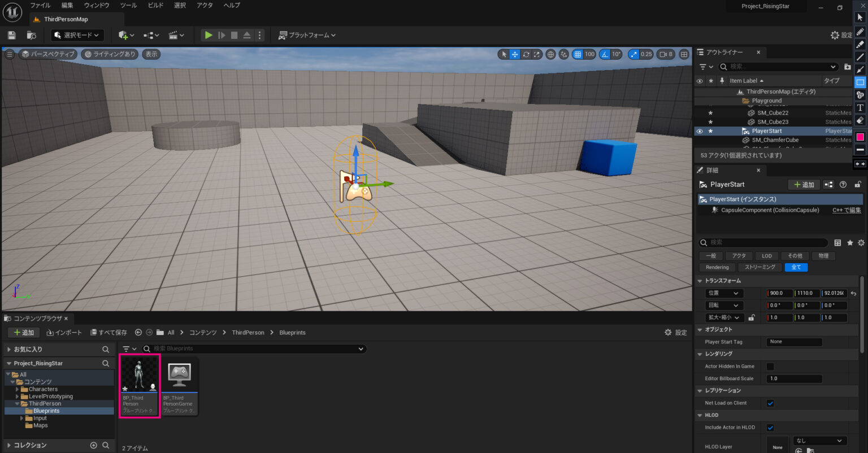This screenshot has width=868, height=453.
Task: Switch to world/local coordinates with the globe icon
Action: (x=550, y=54)
